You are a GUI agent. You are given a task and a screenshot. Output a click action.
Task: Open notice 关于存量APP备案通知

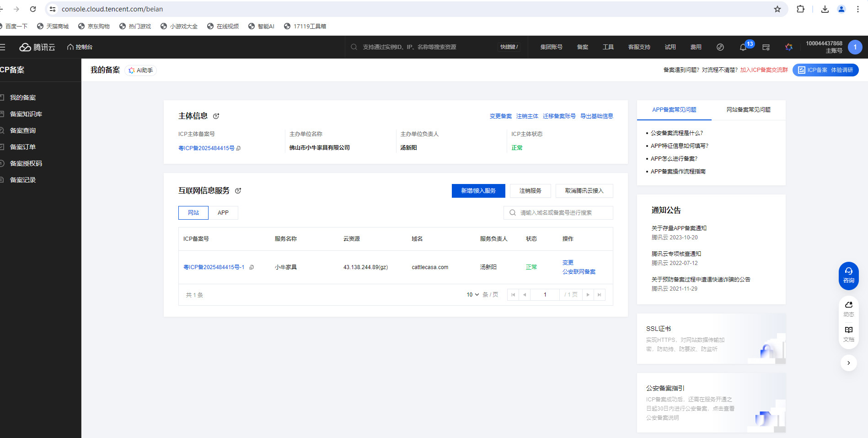(x=679, y=228)
